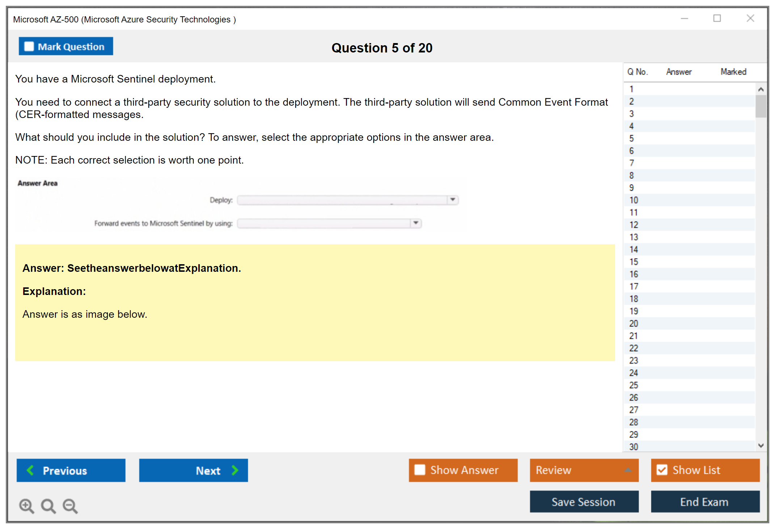Click the Answer column header
The height and width of the screenshot is (532, 778).
[678, 72]
